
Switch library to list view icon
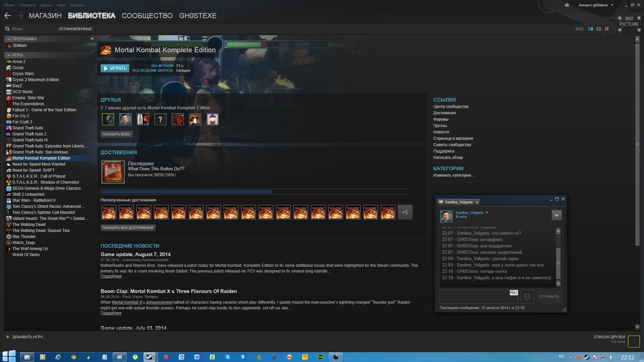[x=599, y=29]
